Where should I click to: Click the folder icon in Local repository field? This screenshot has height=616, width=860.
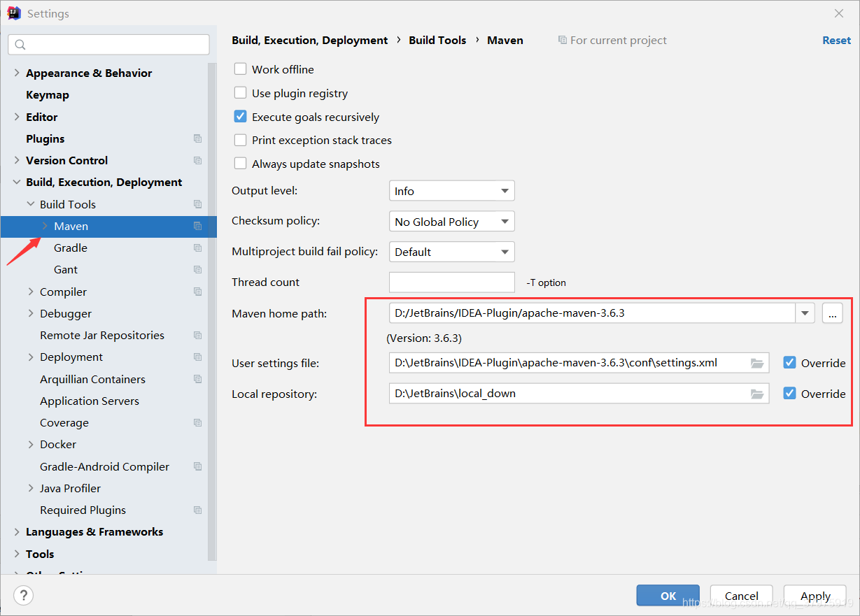tap(756, 394)
